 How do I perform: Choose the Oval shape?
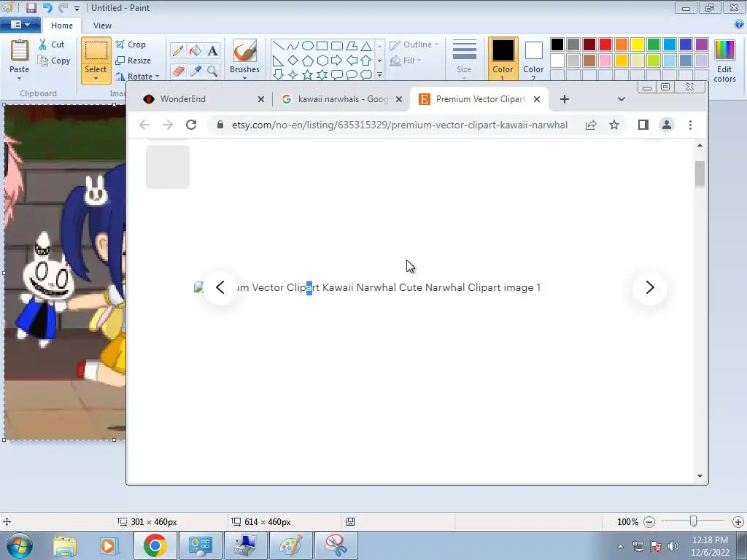pyautogui.click(x=308, y=46)
